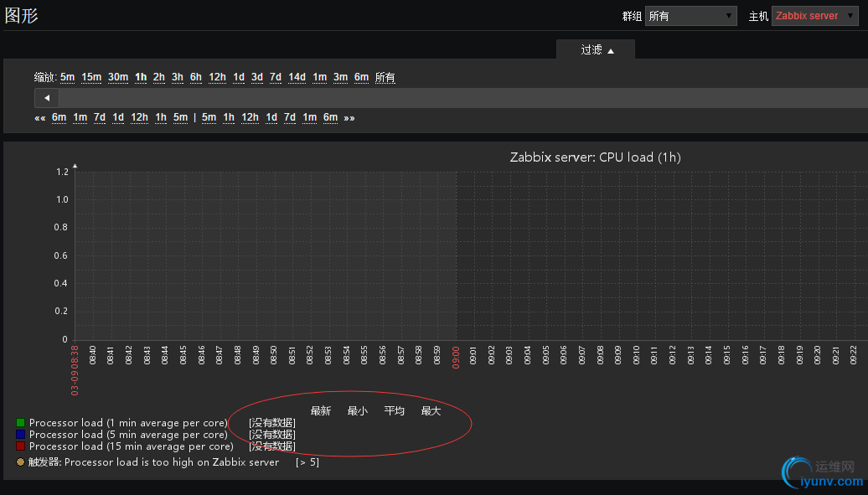
Task: Select the 7d zoom in the 缩放 row
Action: pos(275,77)
